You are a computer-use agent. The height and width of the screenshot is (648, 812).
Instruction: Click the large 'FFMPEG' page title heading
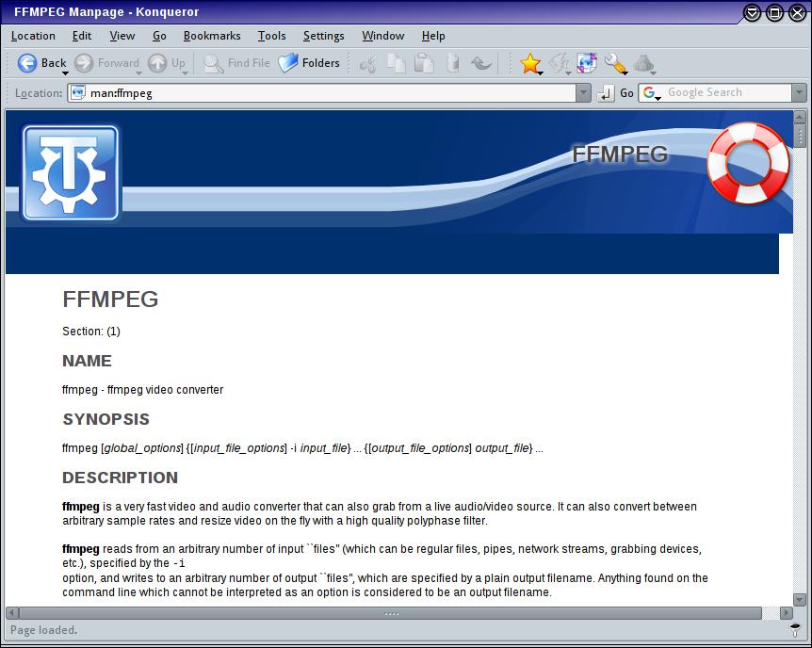click(x=110, y=300)
